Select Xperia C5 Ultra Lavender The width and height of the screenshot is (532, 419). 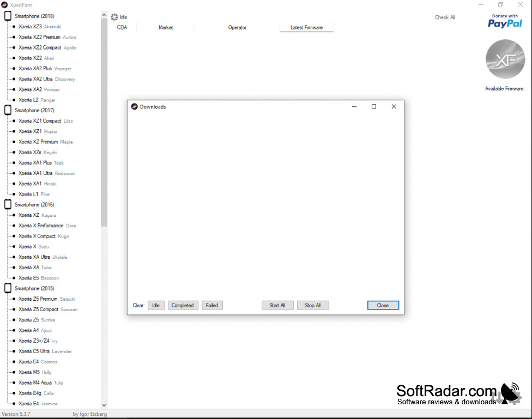pyautogui.click(x=45, y=351)
